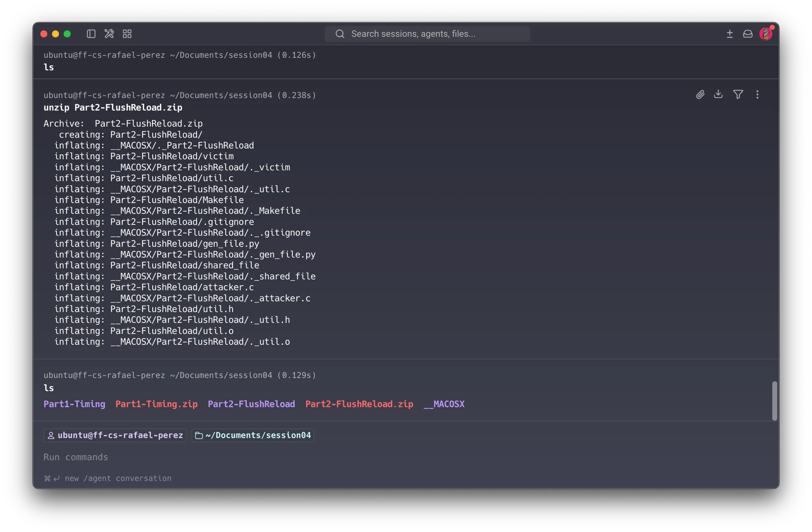
Task: Click the download icon on unzip block
Action: pyautogui.click(x=718, y=94)
